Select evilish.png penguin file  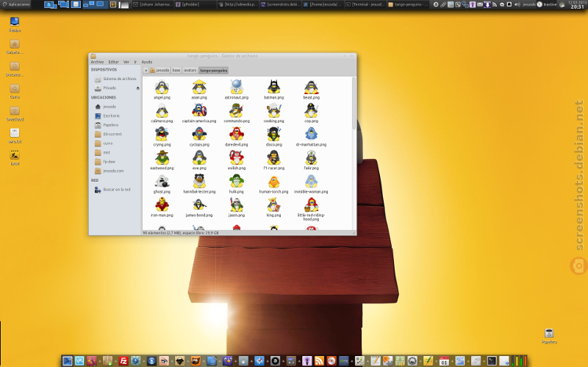(237, 161)
